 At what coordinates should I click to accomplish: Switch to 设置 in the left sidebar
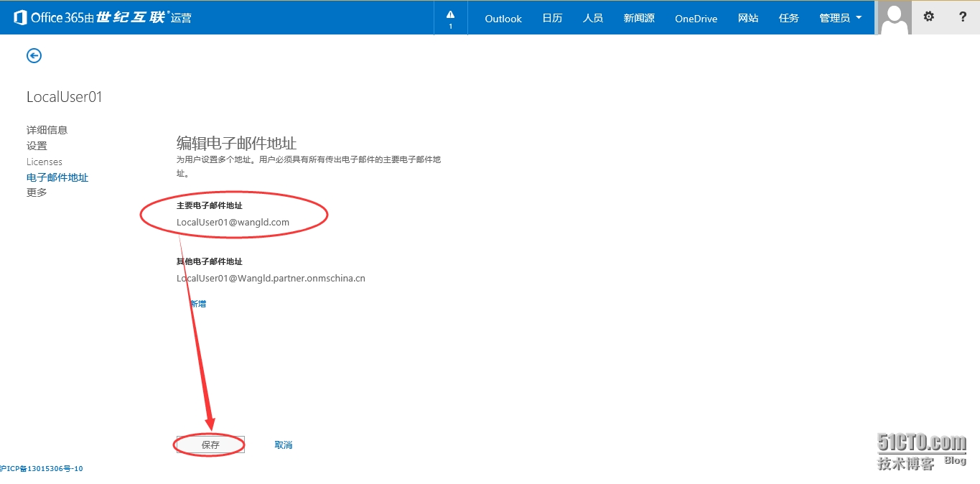coord(37,146)
